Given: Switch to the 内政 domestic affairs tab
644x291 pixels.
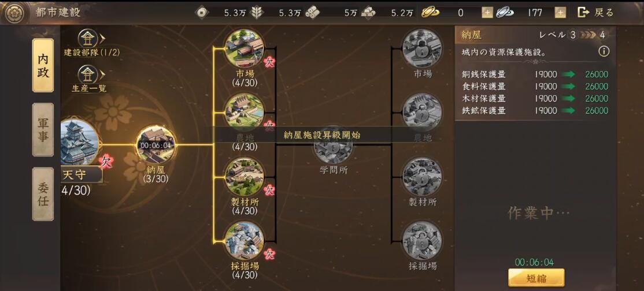Looking at the screenshot, I should [43, 65].
